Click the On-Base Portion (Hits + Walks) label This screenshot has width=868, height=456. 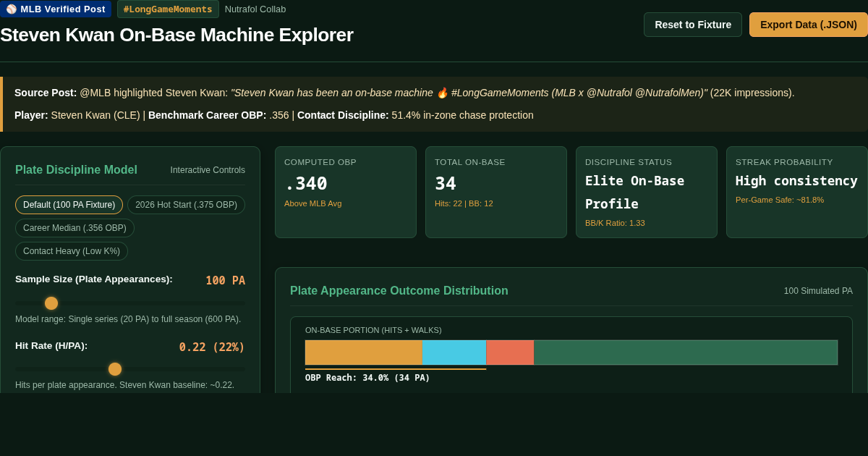(373, 330)
